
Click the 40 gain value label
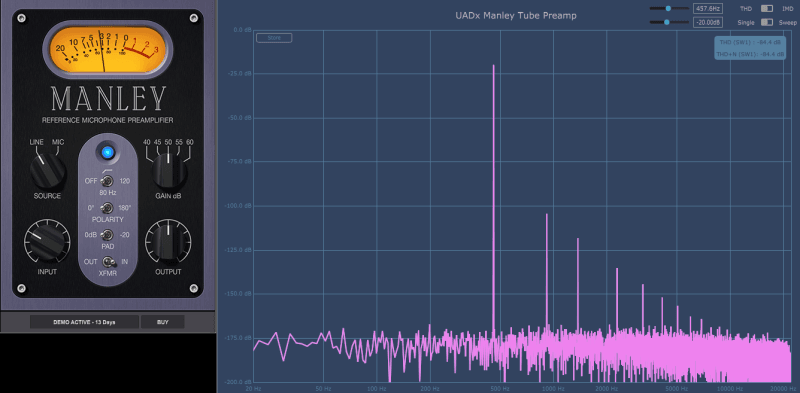tap(146, 142)
